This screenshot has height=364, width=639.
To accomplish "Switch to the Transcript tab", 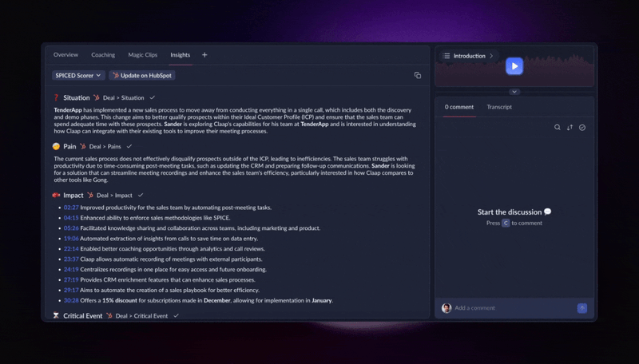I will 499,107.
